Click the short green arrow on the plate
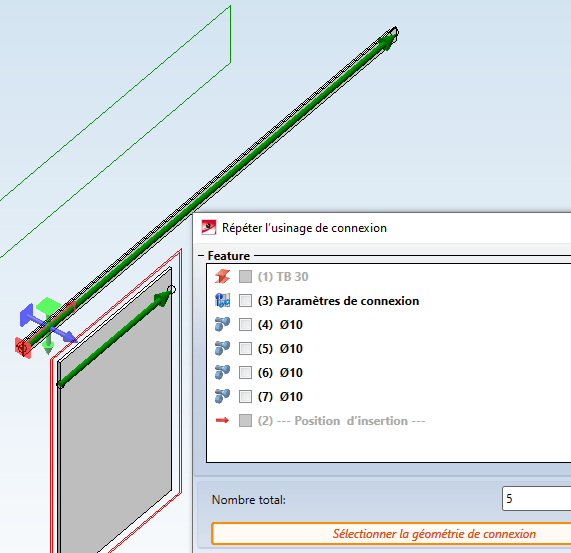 click(x=115, y=337)
